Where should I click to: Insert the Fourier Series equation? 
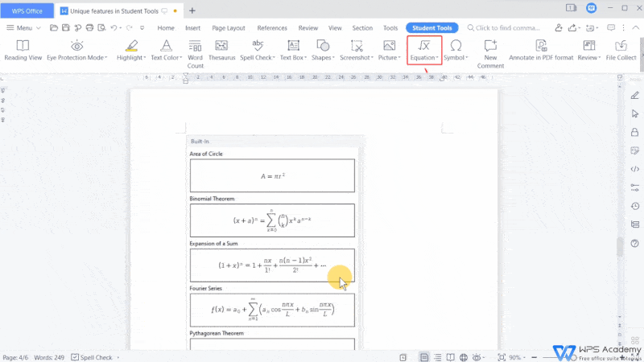272,310
